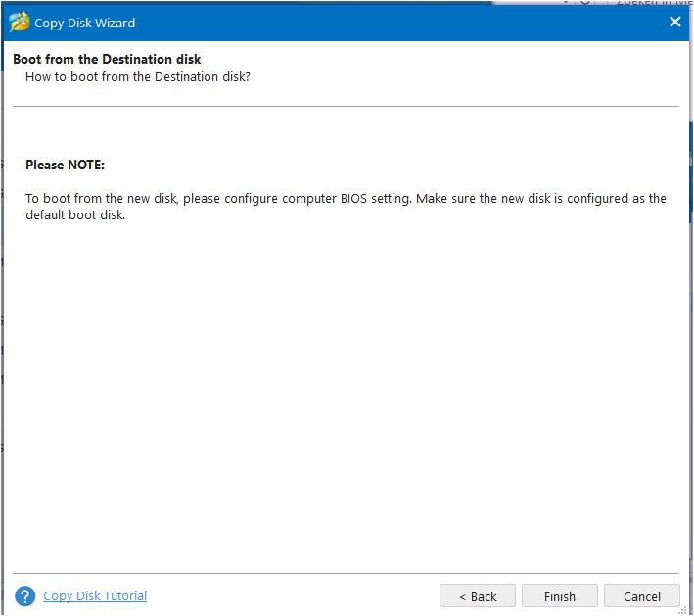This screenshot has width=694, height=616.
Task: Click the Copy Disk Wizard app icon
Action: [x=19, y=22]
